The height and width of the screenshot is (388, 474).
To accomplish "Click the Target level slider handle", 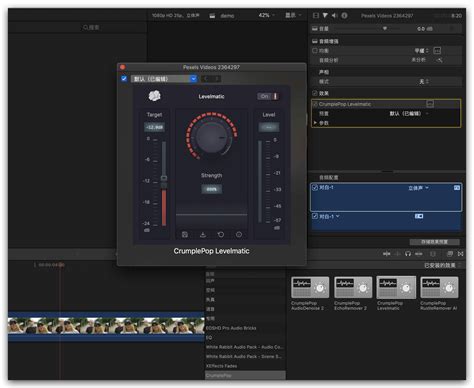I will click(x=164, y=178).
